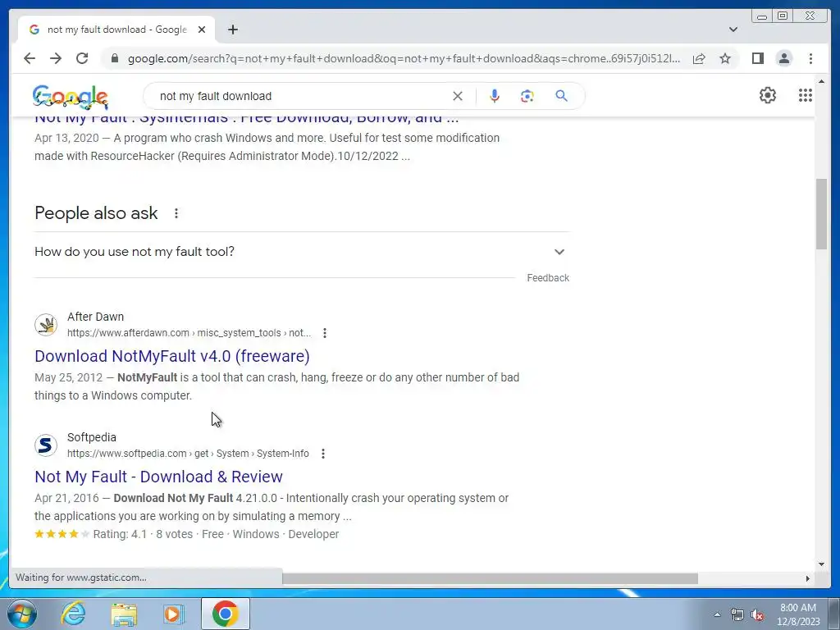Open Windows Explorer from taskbar
This screenshot has height=630, width=840.
124,614
